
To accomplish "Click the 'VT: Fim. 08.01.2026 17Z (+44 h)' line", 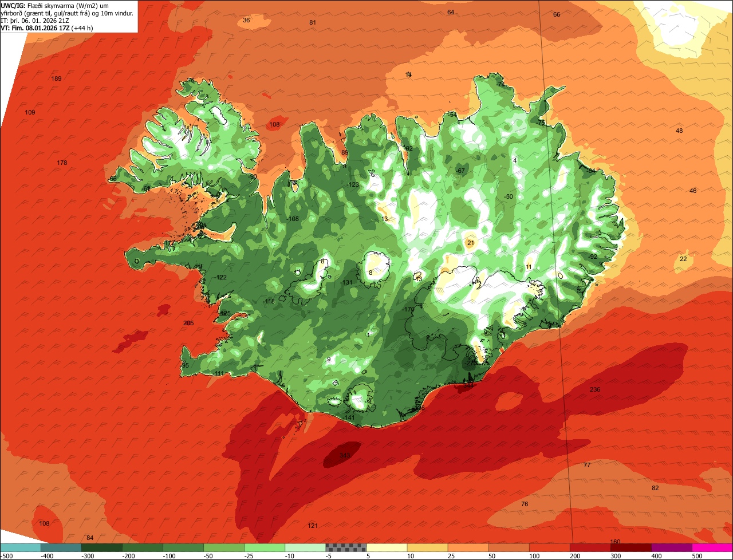I will point(47,27).
